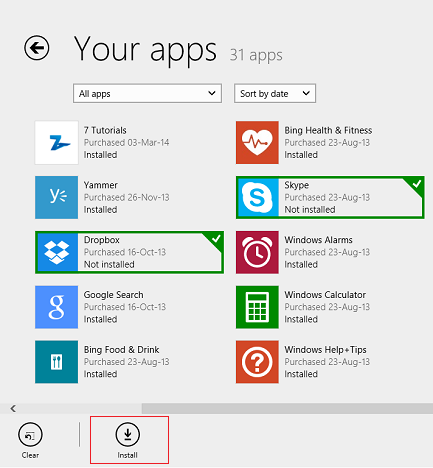Select the Windows Calculator name
This screenshot has height=468, width=433.
coord(325,295)
